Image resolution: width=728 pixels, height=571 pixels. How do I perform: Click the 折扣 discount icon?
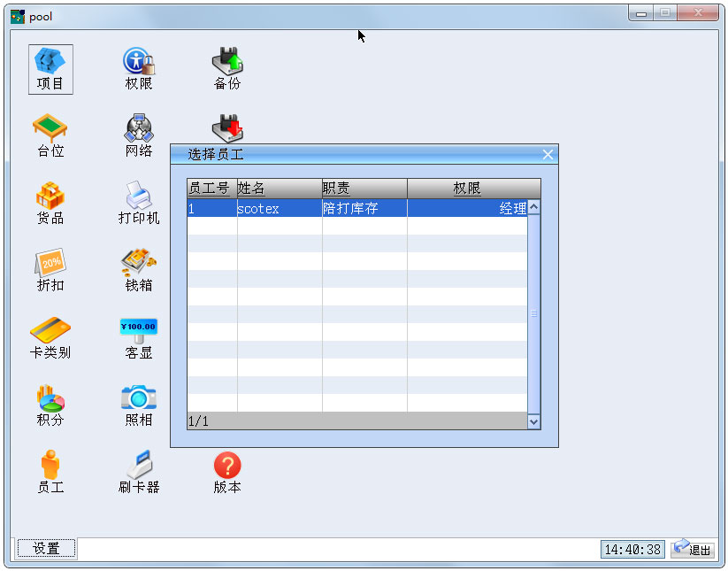click(x=50, y=271)
